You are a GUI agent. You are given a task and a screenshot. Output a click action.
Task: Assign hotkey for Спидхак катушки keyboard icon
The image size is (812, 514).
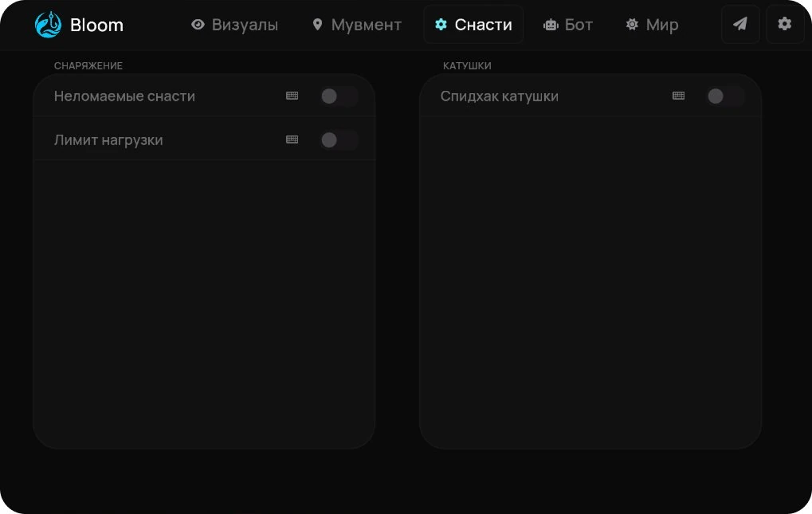[678, 96]
